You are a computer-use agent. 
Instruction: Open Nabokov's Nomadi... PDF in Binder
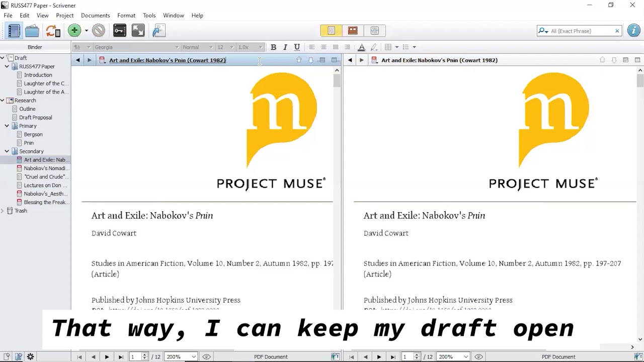tap(43, 168)
